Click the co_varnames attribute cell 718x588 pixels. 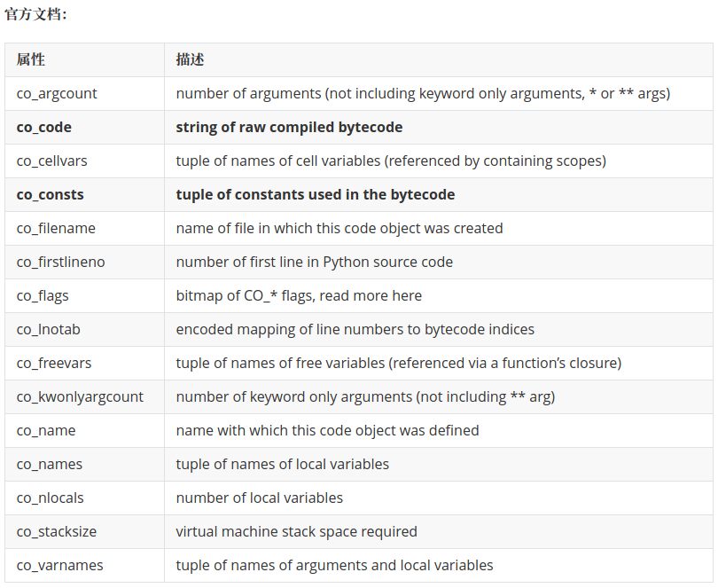59,565
